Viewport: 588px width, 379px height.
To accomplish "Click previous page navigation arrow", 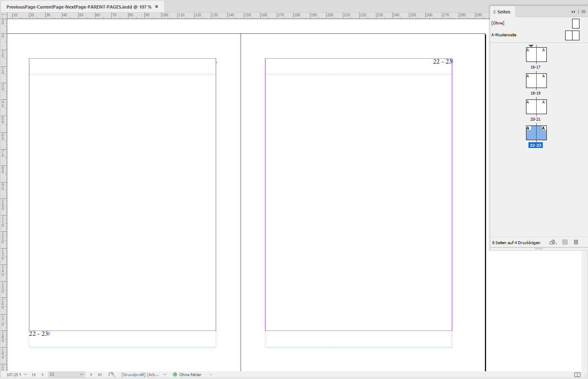I will click(43, 374).
